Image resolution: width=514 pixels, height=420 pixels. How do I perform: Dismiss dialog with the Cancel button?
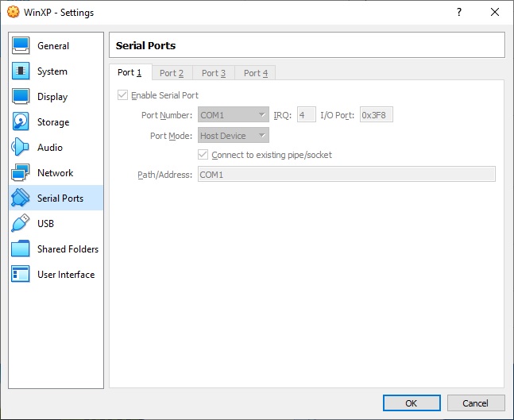(476, 403)
